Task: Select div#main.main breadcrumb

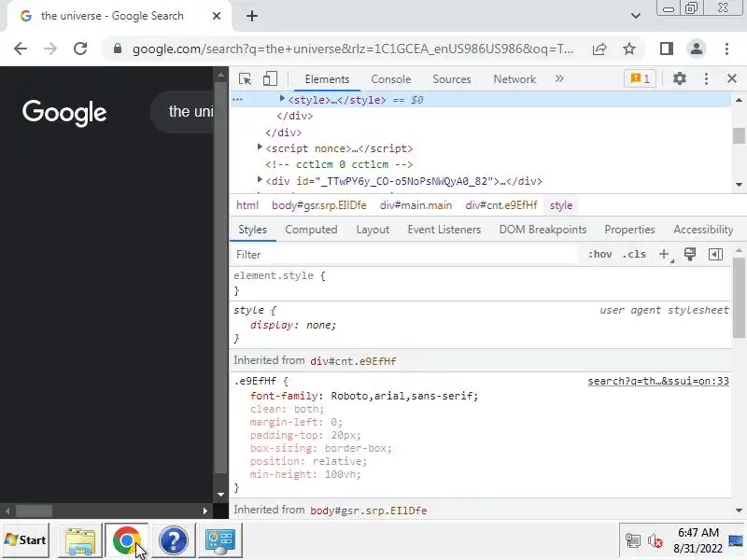Action: click(416, 205)
